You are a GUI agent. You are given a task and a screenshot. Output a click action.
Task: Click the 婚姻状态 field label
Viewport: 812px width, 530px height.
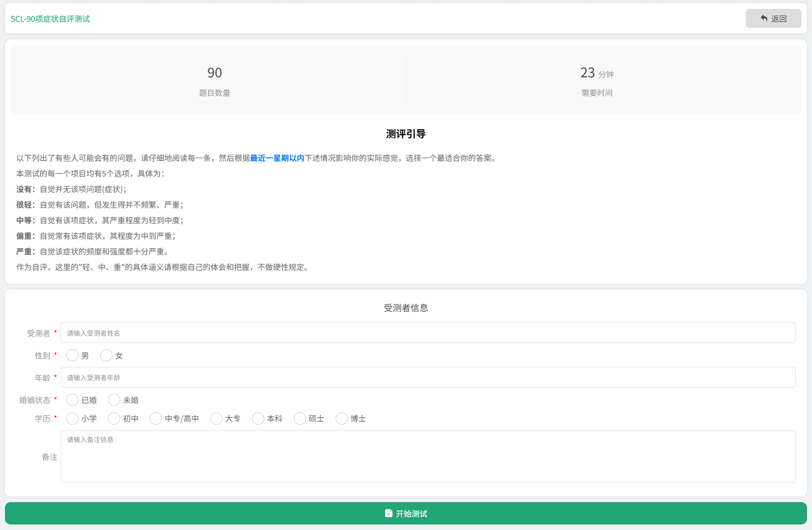pos(35,400)
